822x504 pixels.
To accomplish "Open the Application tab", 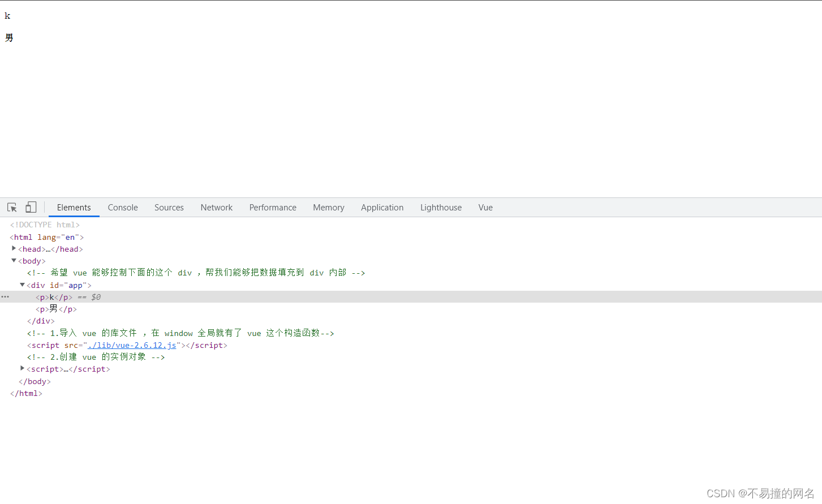I will 382,208.
